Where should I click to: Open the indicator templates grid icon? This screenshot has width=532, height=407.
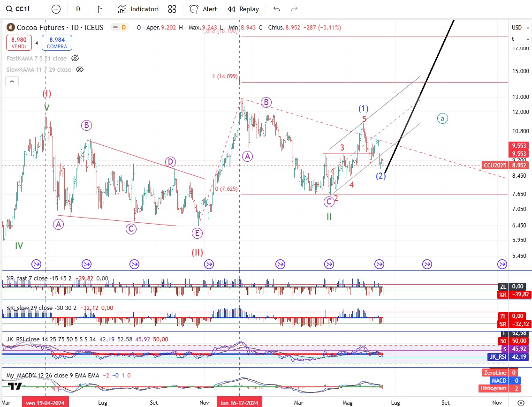tap(172, 9)
